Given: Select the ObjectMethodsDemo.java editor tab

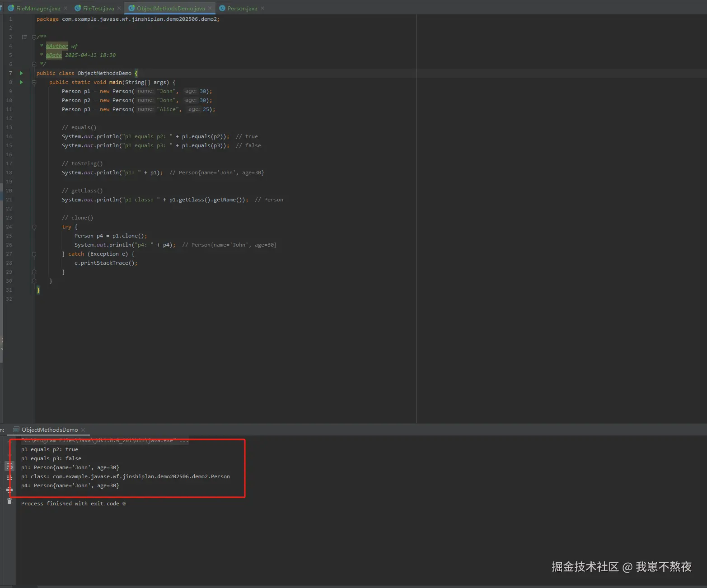Looking at the screenshot, I should [x=171, y=8].
